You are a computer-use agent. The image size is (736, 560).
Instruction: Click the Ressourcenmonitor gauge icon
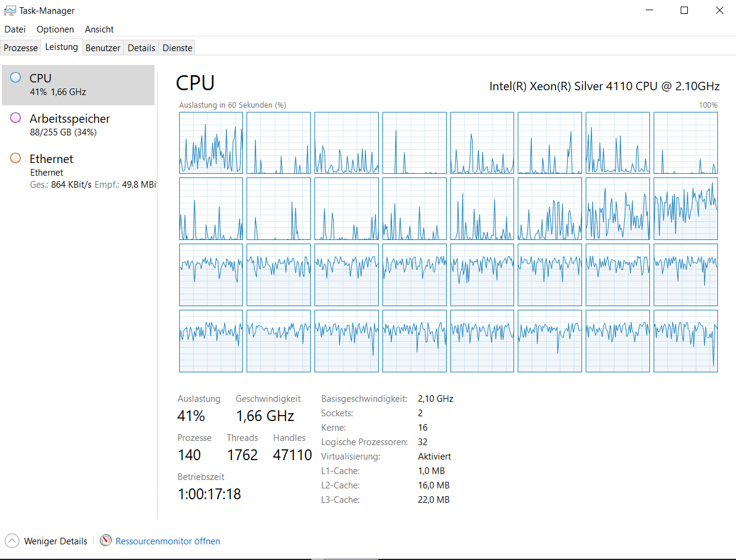pyautogui.click(x=106, y=541)
